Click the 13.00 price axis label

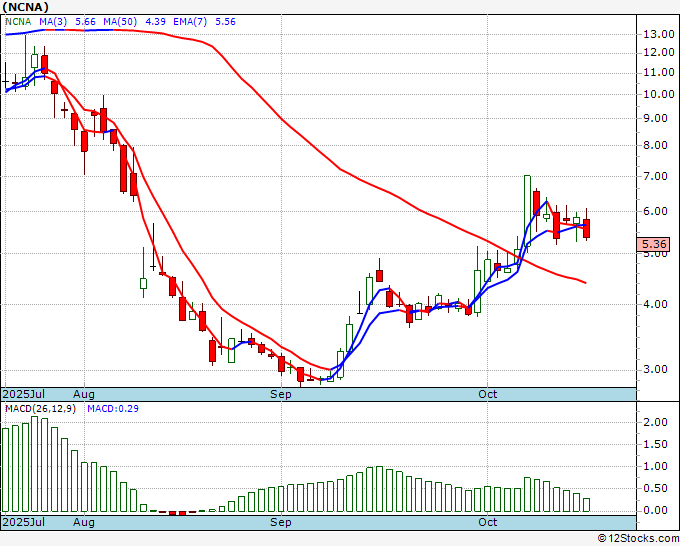click(656, 34)
